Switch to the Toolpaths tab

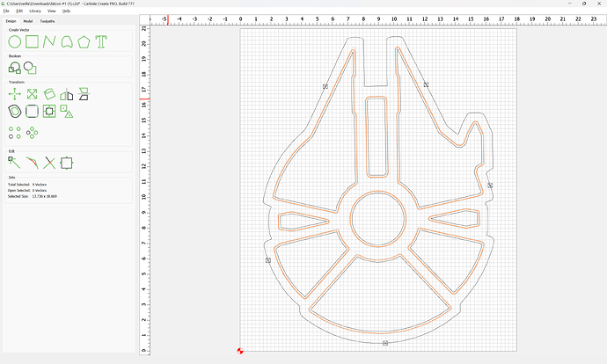pos(48,19)
